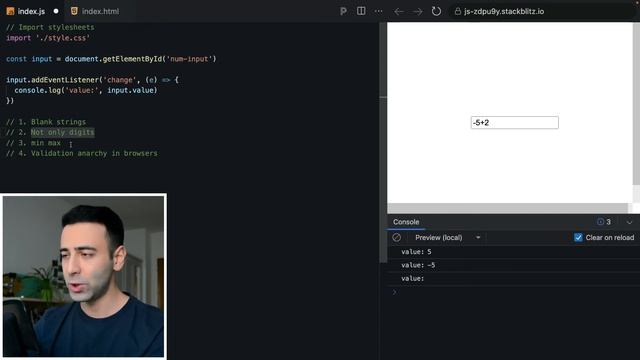Click the import './style.css' line
The height and width of the screenshot is (360, 640).
coord(48,38)
